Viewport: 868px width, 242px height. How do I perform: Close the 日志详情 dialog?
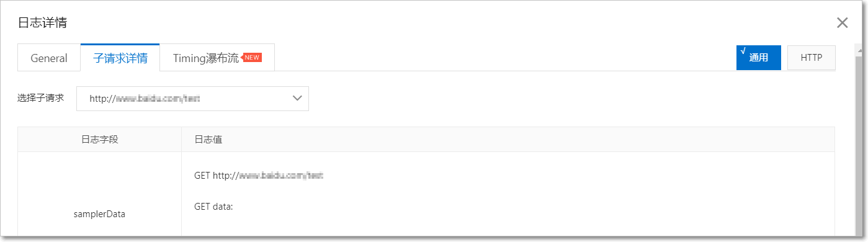point(842,23)
